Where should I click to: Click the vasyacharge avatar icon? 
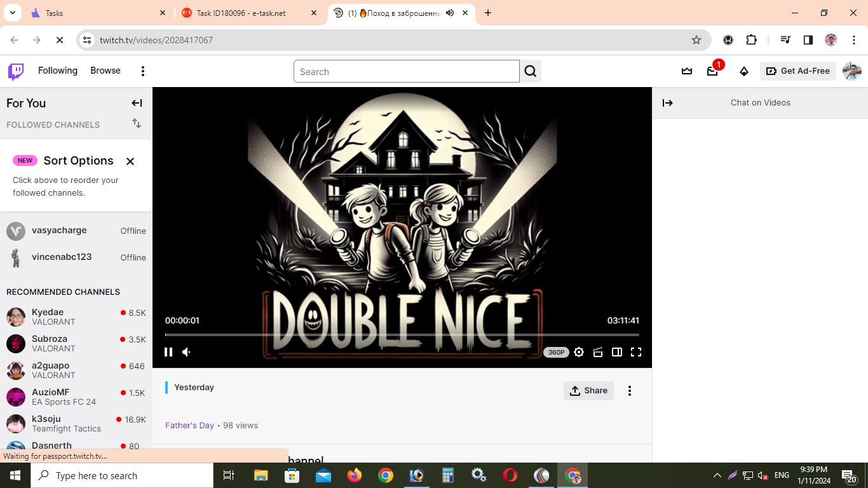[x=16, y=231]
